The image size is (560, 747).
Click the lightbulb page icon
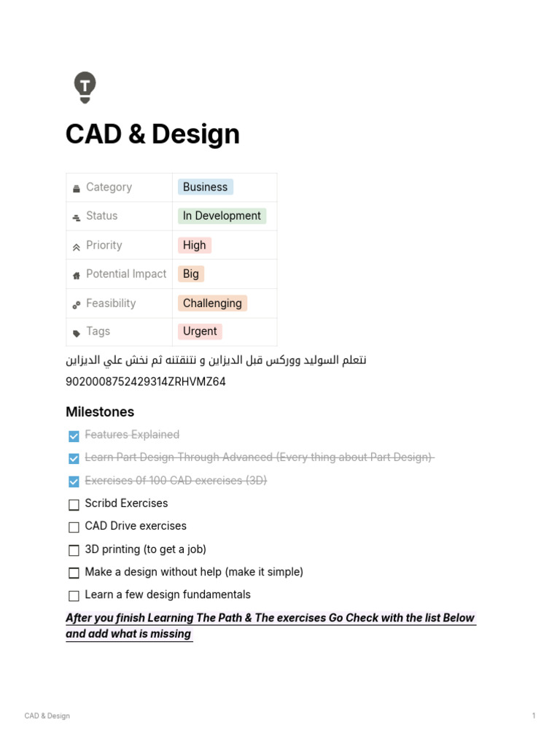click(85, 87)
